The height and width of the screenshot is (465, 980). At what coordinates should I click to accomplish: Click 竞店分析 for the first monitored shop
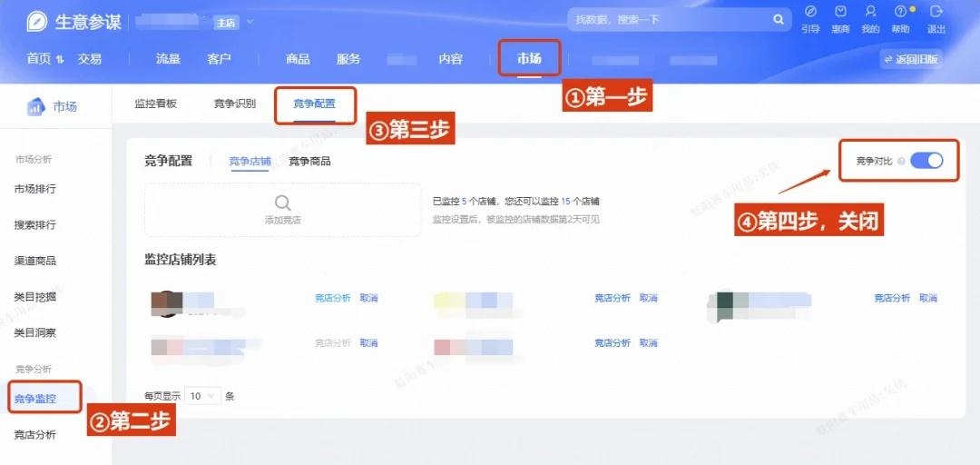coord(332,298)
